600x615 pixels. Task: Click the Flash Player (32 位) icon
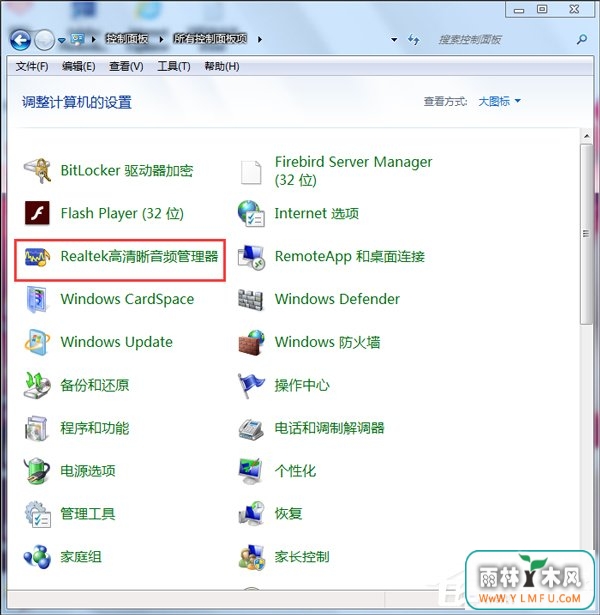[37, 213]
